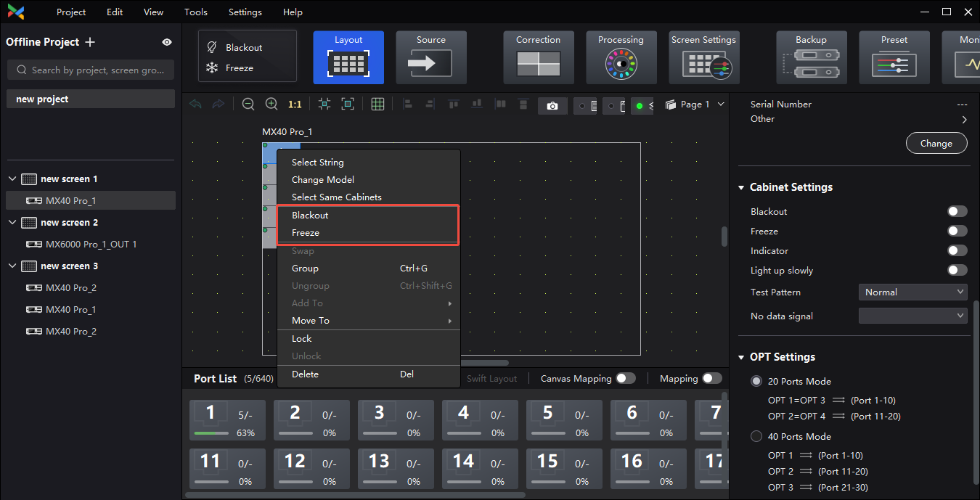Choose Delete from context menu
This screenshot has width=980, height=500.
(x=369, y=374)
